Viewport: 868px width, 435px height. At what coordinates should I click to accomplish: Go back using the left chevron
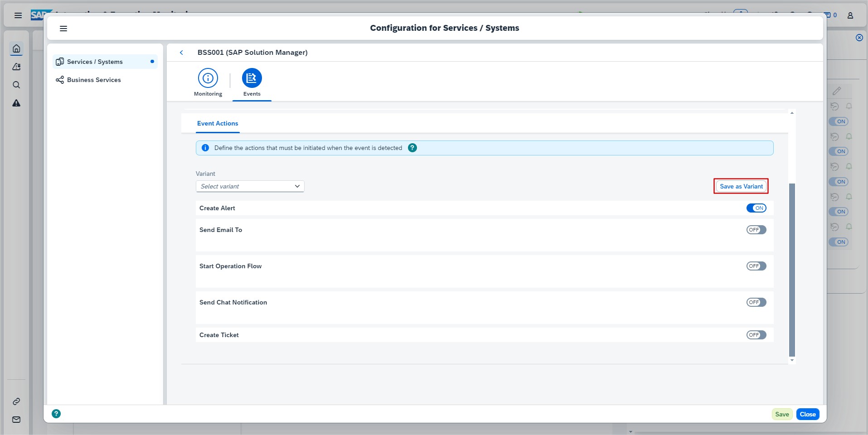pyautogui.click(x=181, y=53)
